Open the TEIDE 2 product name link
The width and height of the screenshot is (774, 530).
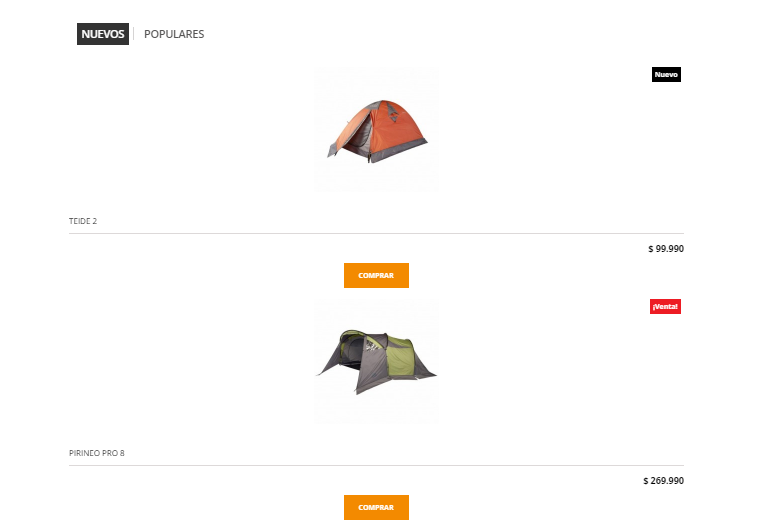[83, 221]
